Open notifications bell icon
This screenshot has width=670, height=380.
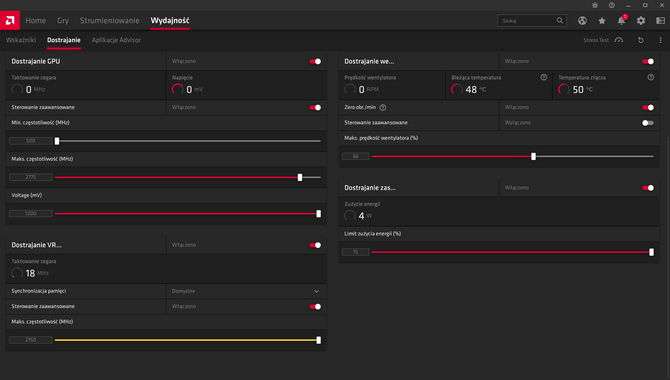point(621,21)
